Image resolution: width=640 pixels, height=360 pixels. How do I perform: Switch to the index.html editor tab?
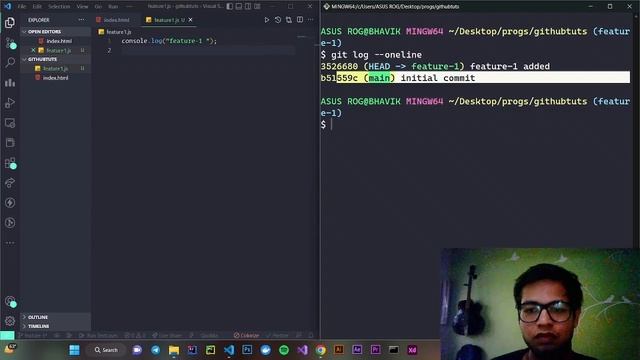[115, 20]
